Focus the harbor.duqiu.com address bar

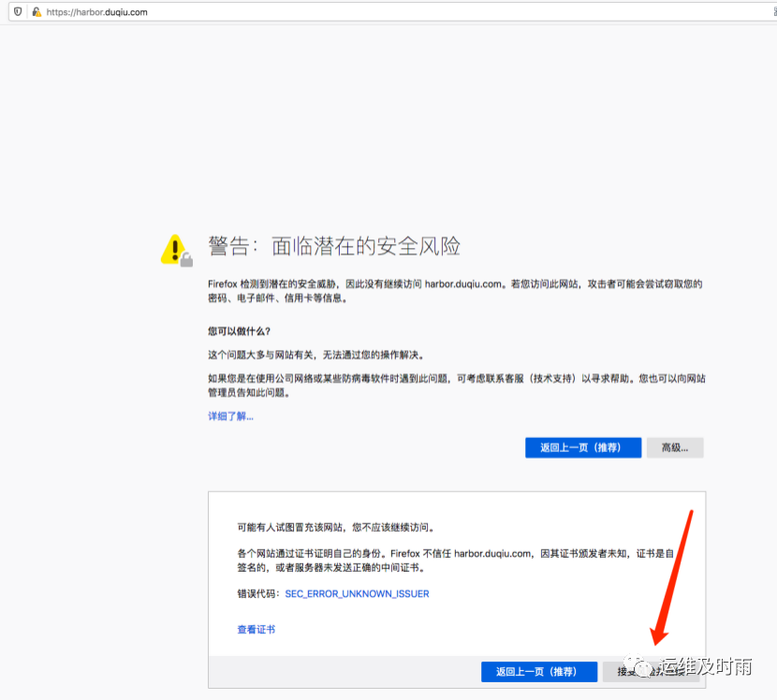tap(391, 12)
